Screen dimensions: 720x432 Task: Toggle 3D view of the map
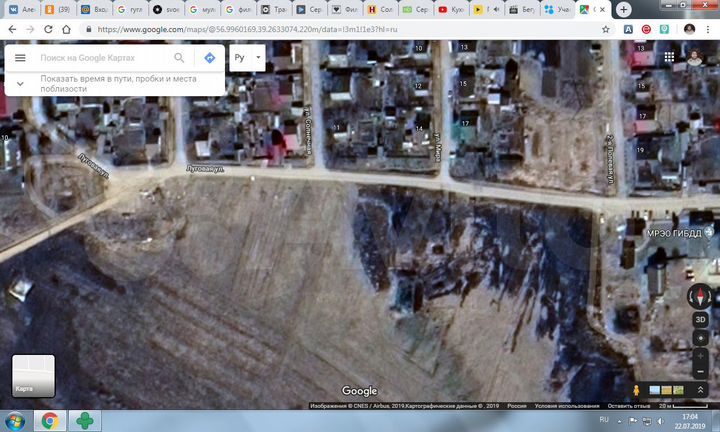coord(699,319)
